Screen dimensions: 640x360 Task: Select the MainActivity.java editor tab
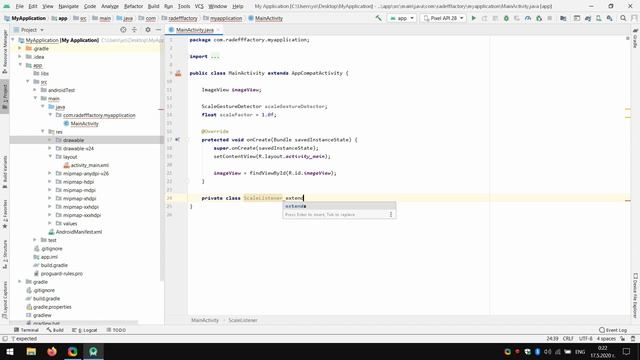[x=194, y=30]
